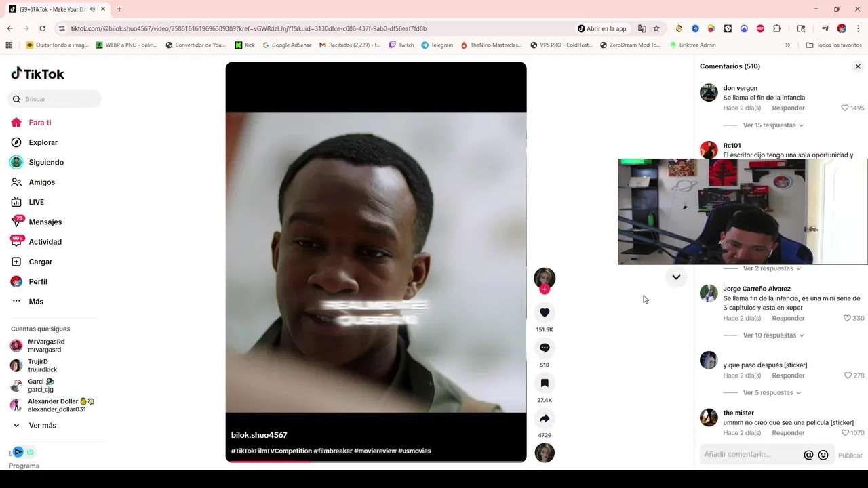The height and width of the screenshot is (488, 868).
Task: Show more bookmarks chevron
Action: pos(787,45)
